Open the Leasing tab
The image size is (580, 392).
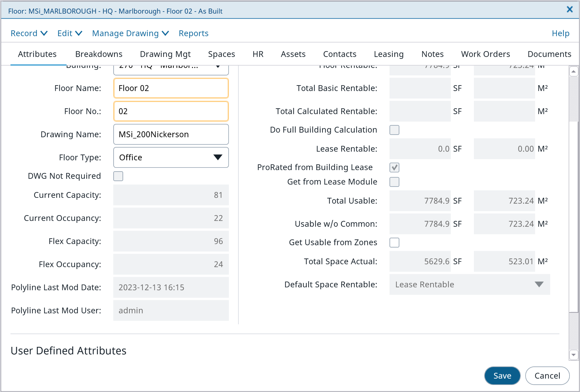[x=389, y=54]
